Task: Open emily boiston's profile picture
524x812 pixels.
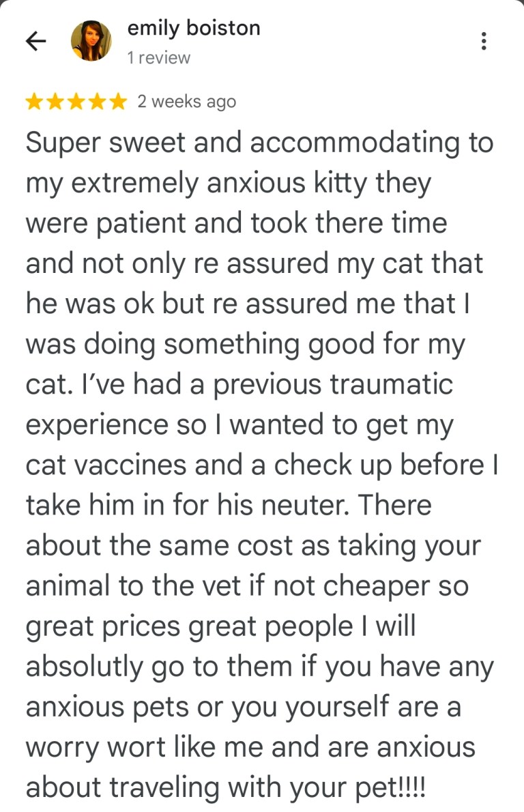Action: [x=91, y=42]
